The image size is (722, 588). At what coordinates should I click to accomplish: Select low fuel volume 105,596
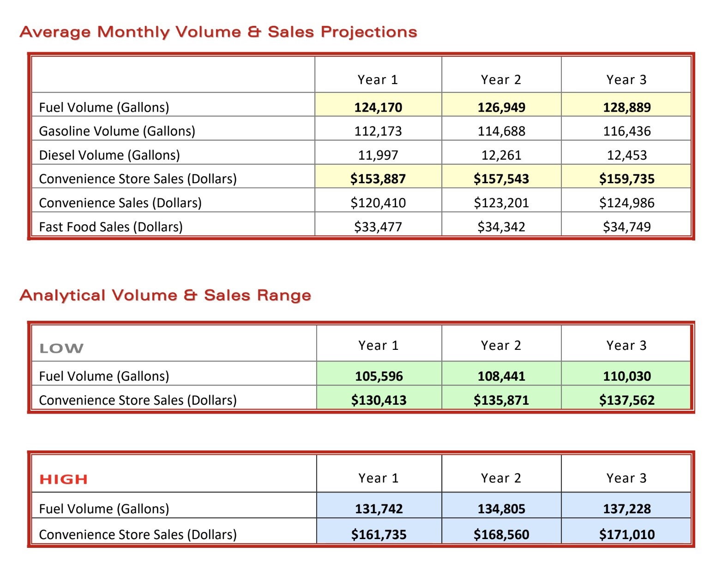click(x=379, y=377)
